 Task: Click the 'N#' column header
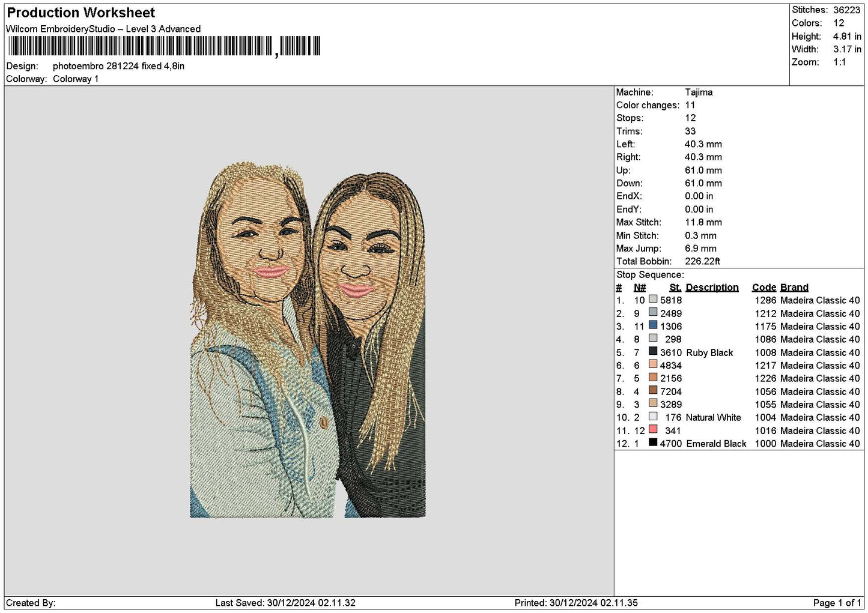639,288
